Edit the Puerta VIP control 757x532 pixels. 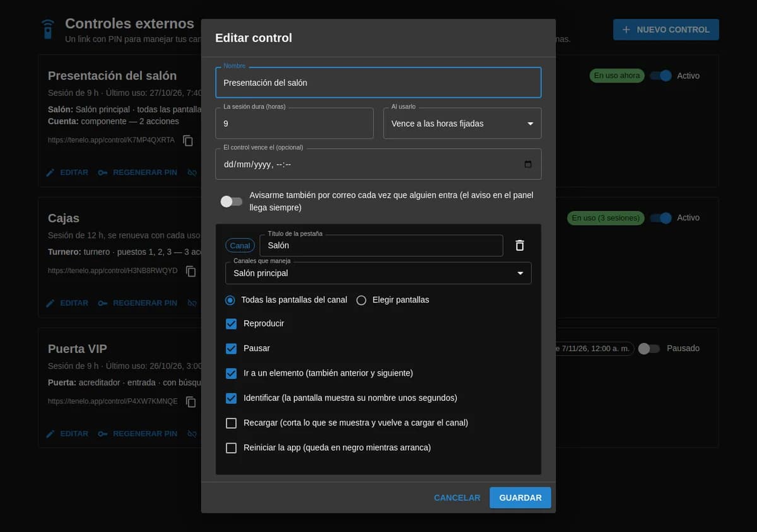coord(67,434)
